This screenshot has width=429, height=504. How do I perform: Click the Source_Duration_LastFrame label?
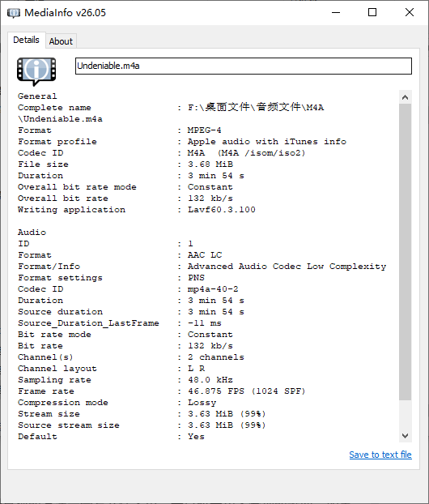88,323
